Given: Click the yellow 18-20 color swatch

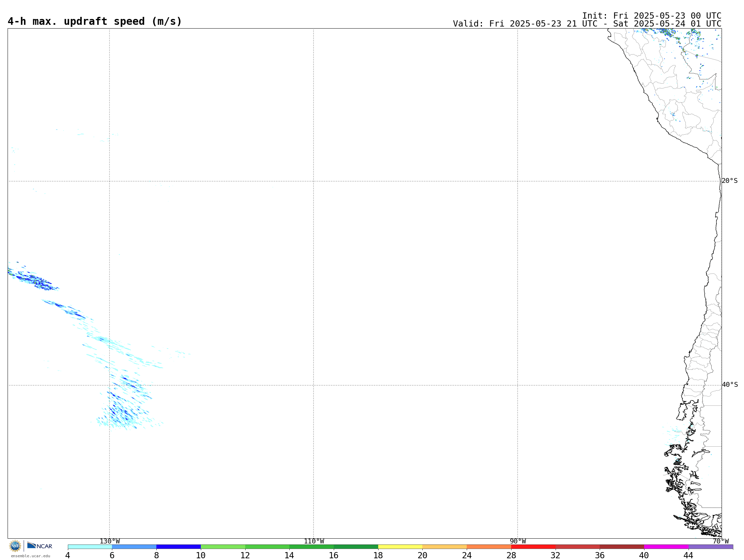Looking at the screenshot, I should tap(400, 547).
